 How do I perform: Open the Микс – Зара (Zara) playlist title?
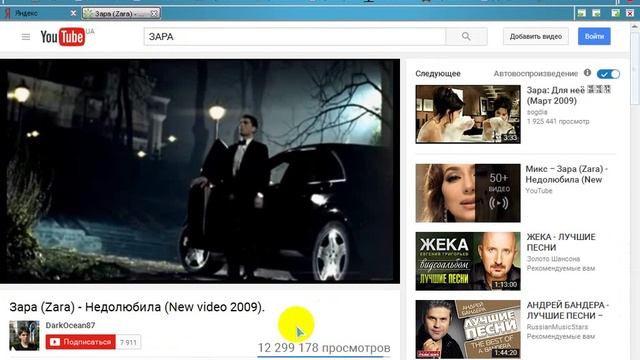click(567, 174)
